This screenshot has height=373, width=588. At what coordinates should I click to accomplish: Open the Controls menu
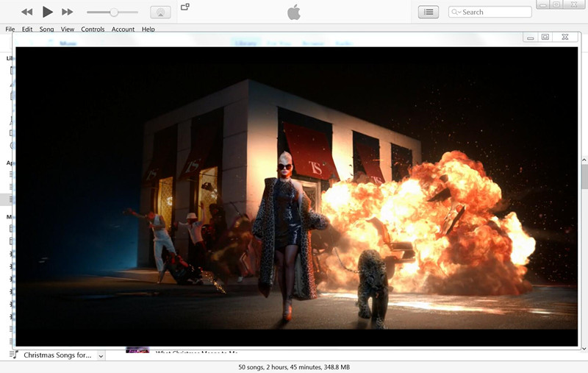(x=93, y=29)
